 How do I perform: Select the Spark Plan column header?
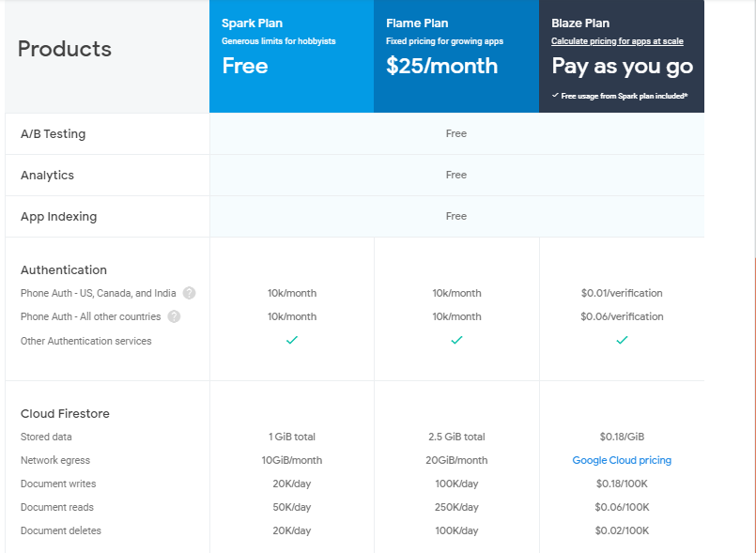pos(252,23)
